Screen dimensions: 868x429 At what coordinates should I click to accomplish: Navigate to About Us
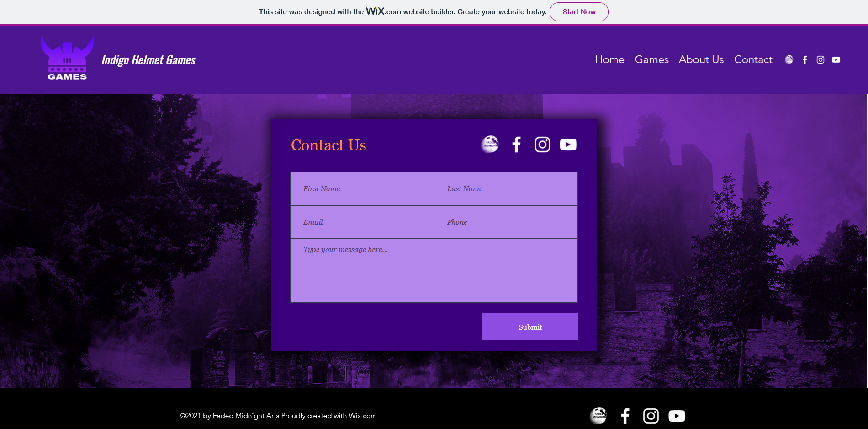[x=701, y=59]
